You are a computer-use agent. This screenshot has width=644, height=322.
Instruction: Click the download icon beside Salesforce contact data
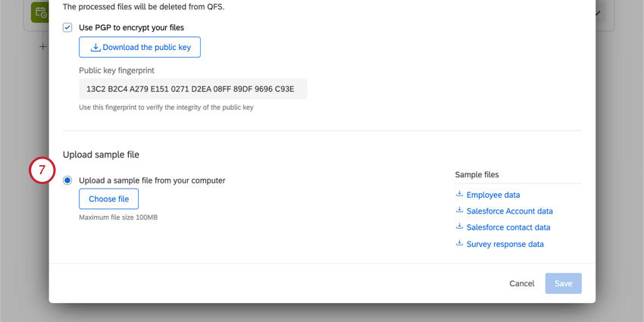(x=459, y=227)
